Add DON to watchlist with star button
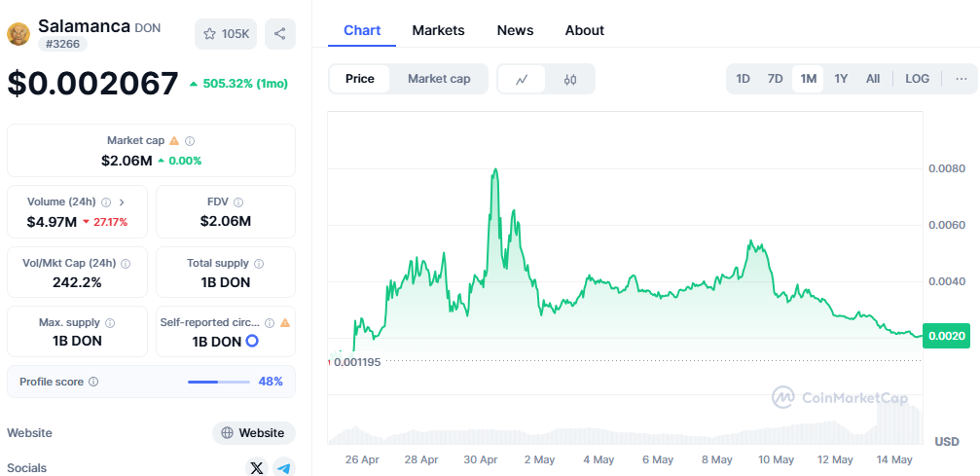Screen dimensions: 980x476 coord(226,34)
